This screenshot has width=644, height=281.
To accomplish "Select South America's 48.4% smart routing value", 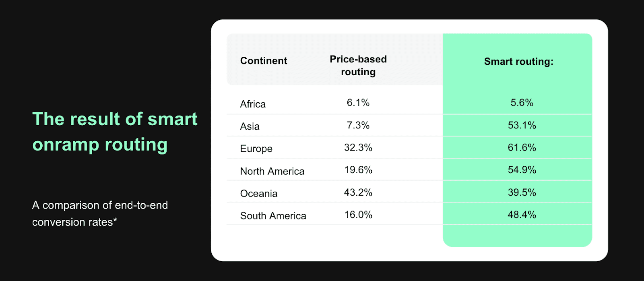I will click(522, 215).
